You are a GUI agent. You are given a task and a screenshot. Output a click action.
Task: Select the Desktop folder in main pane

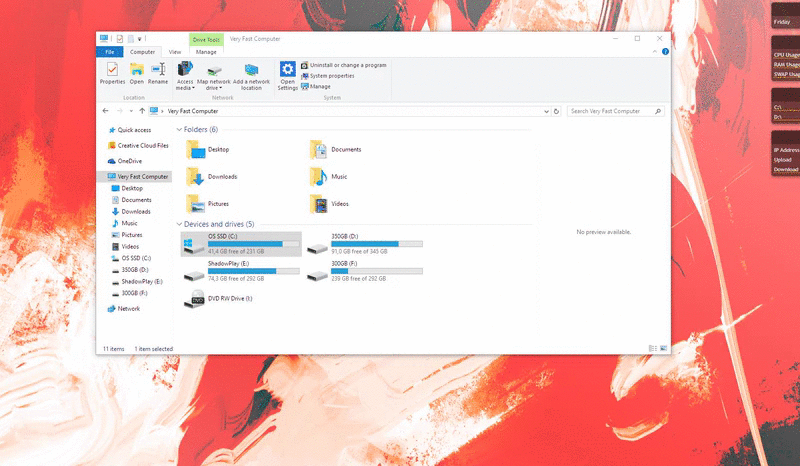click(208, 150)
